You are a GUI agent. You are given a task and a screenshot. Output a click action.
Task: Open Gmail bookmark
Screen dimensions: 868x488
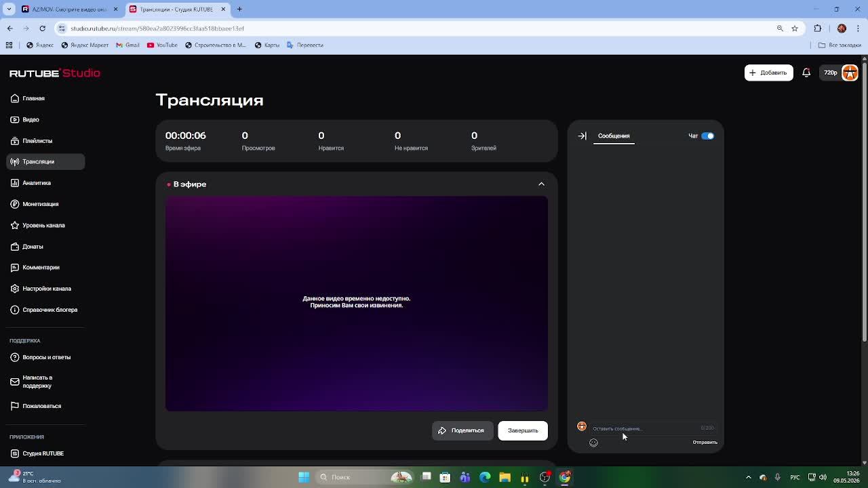(x=127, y=45)
